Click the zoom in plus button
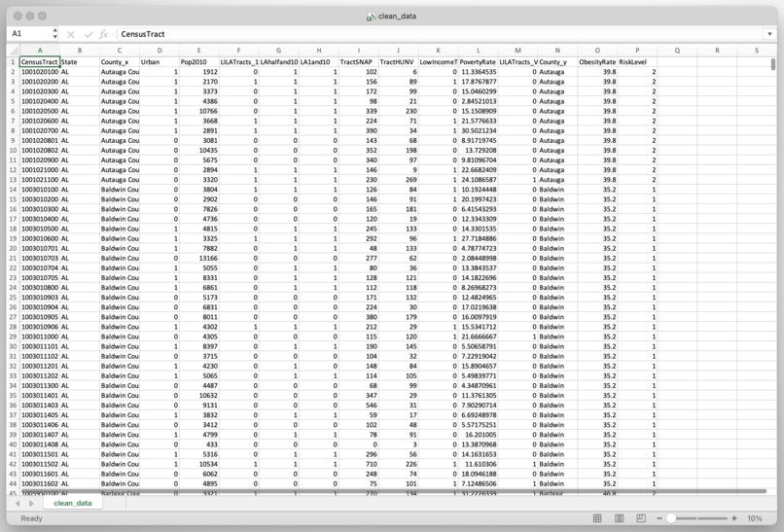 [x=734, y=518]
